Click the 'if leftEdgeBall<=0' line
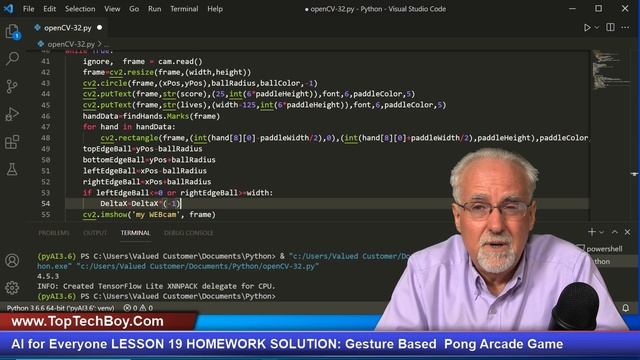The width and height of the screenshot is (640, 360). pyautogui.click(x=178, y=192)
